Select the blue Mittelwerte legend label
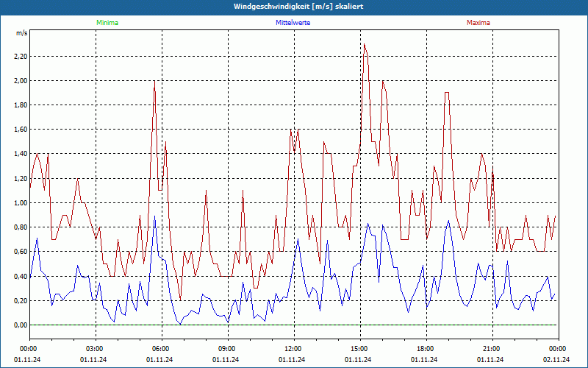This screenshot has width=588, height=368. pyautogui.click(x=293, y=23)
